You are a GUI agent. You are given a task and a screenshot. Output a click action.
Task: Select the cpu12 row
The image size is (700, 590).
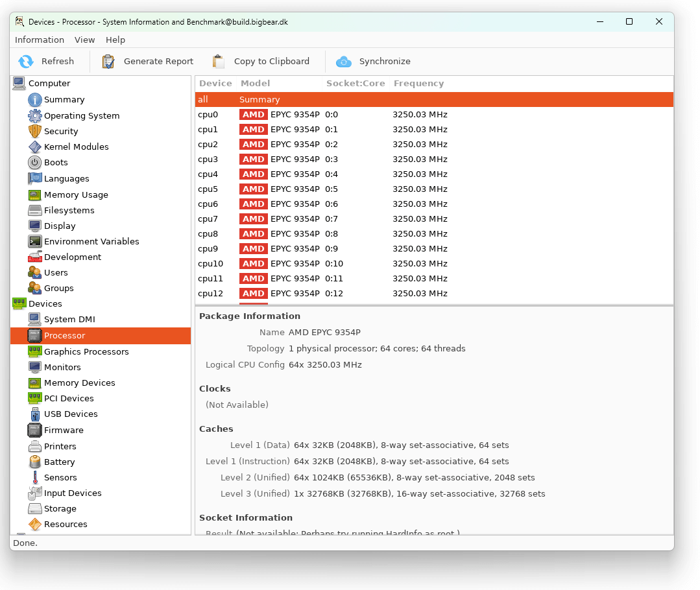pos(434,294)
